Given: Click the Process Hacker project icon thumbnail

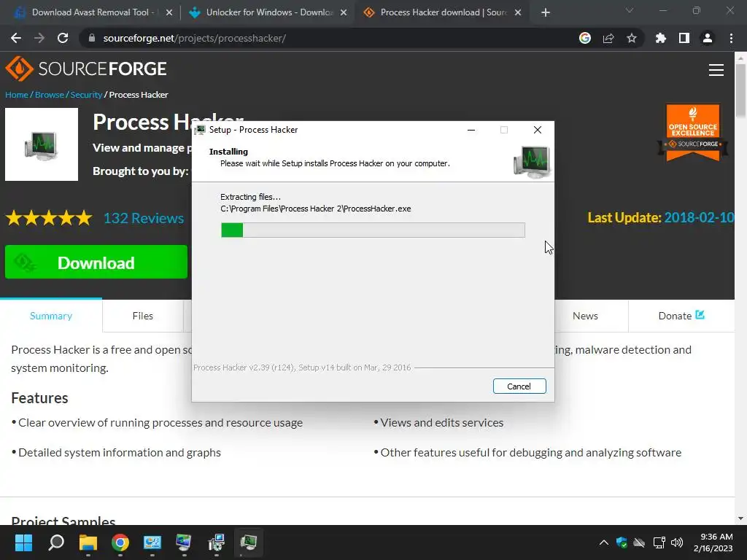Looking at the screenshot, I should [42, 144].
